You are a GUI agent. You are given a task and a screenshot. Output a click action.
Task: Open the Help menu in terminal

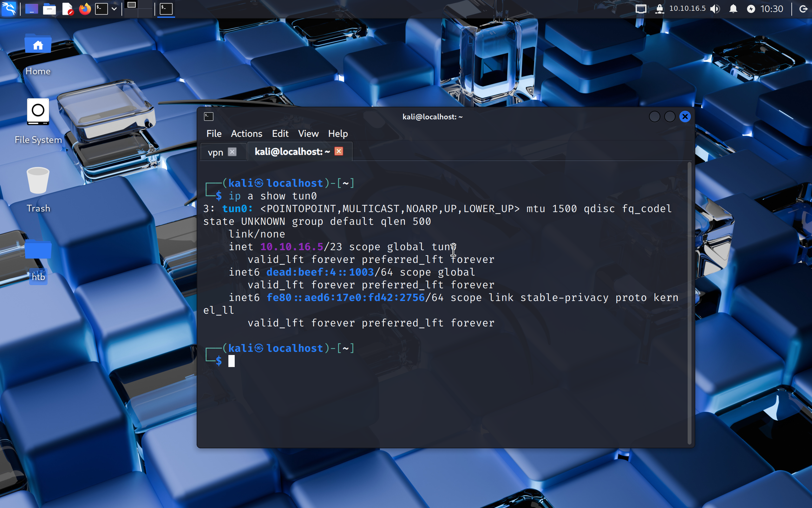pos(337,134)
